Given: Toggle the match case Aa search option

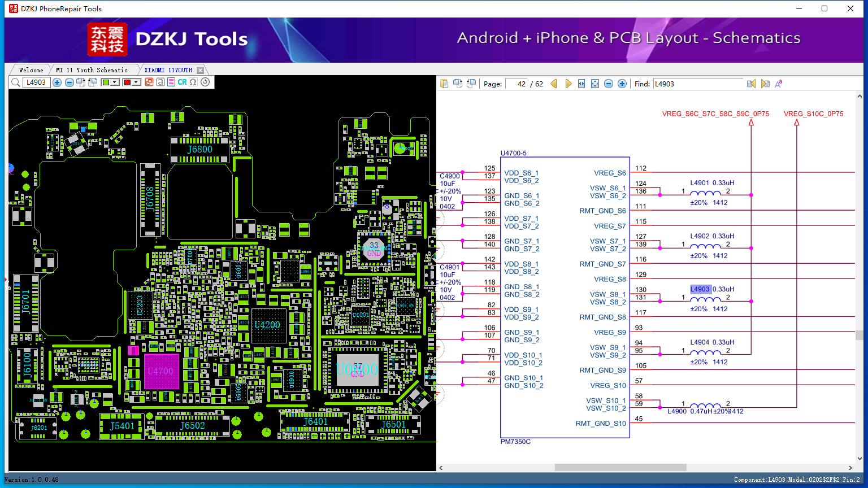Looking at the screenshot, I should click(779, 84).
